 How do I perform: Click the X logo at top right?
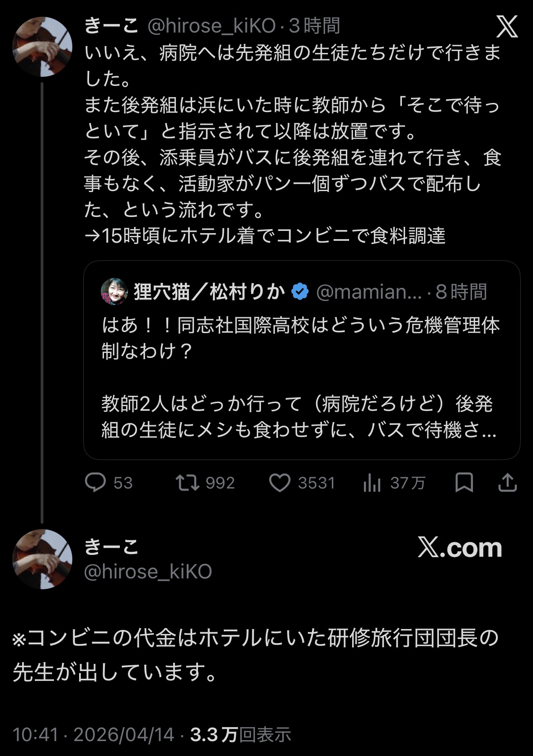tap(507, 27)
